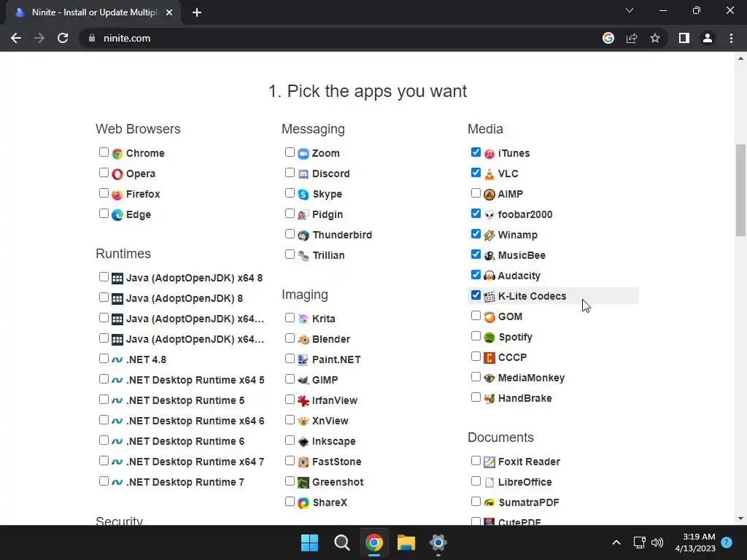Show hidden system tray icons
Image resolution: width=747 pixels, height=560 pixels.
[616, 542]
